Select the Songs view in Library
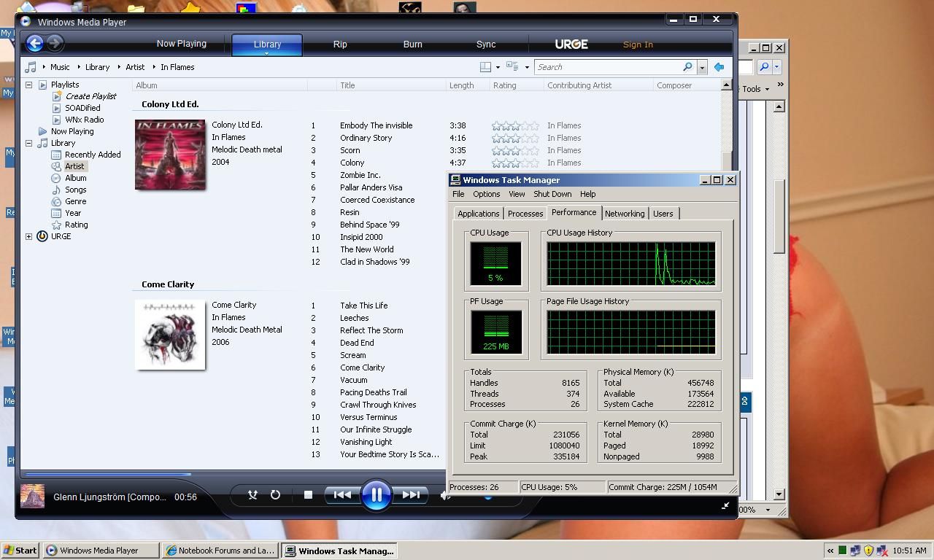 [76, 190]
